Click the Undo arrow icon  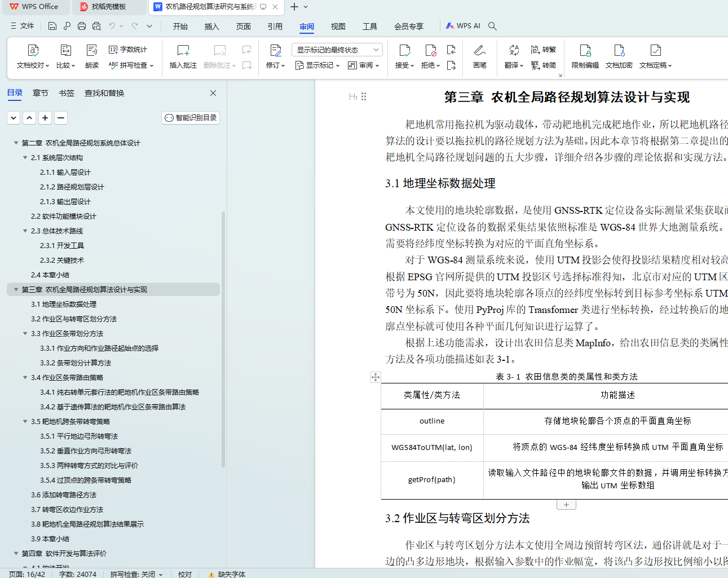112,26
